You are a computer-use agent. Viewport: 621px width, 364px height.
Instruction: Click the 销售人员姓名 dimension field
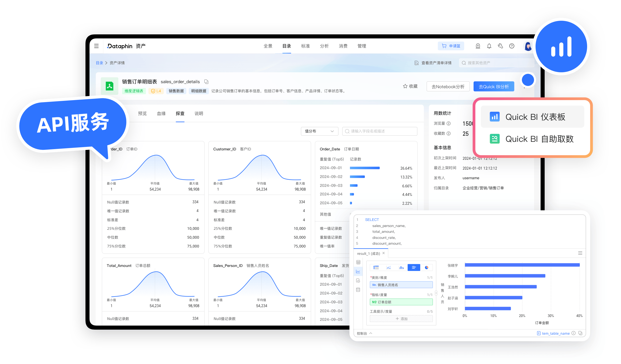[401, 285]
